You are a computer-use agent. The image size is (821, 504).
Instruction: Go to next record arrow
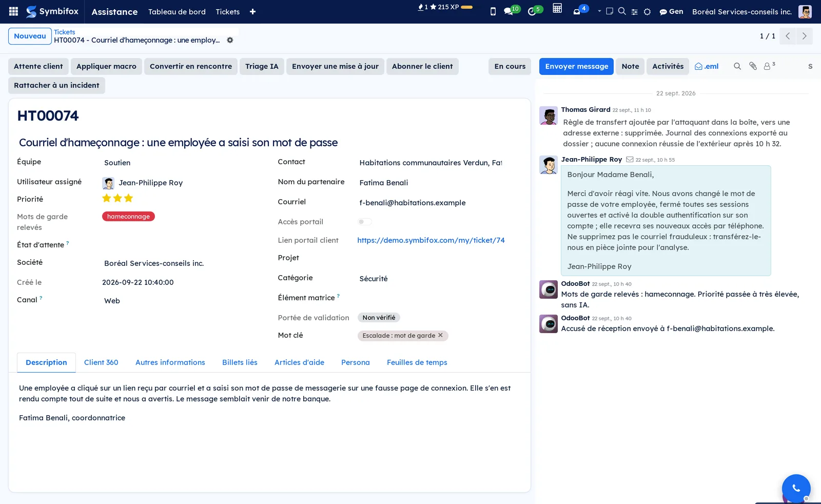click(x=804, y=36)
